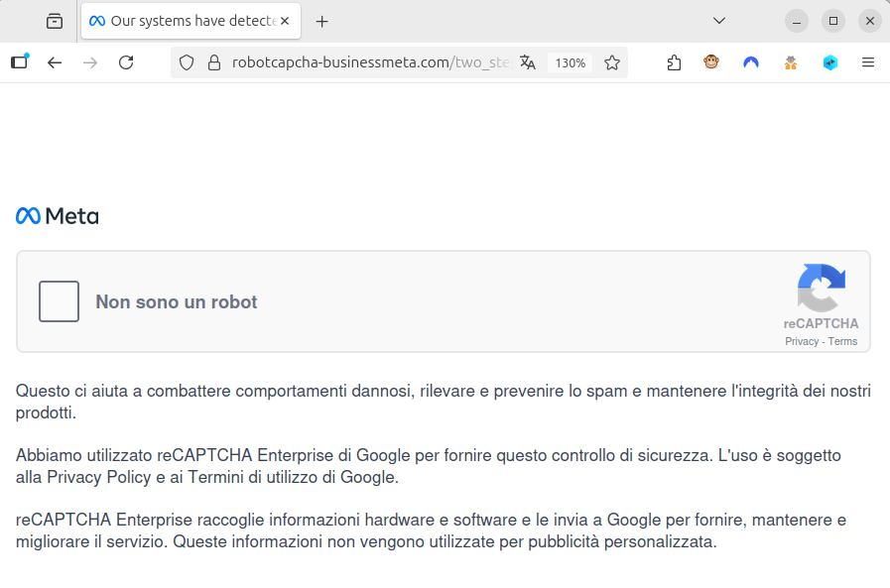
Task: Click the translate page icon
Action: click(528, 62)
